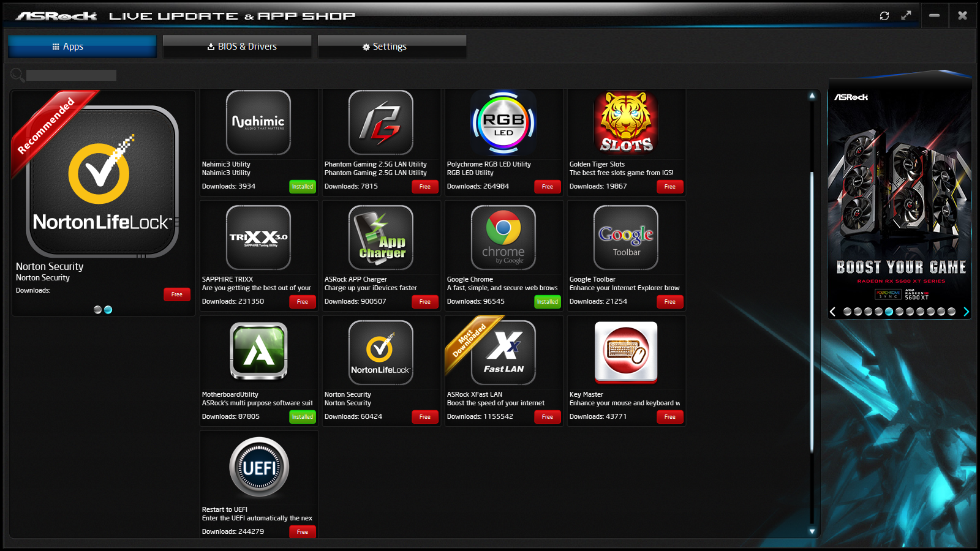The height and width of the screenshot is (551, 980).
Task: Select the Key Master keyboard-mouse icon
Action: tap(626, 353)
